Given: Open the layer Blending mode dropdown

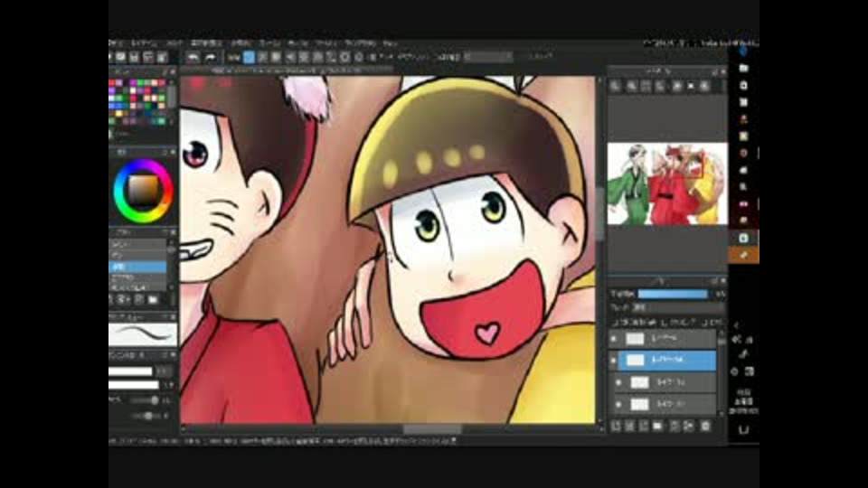Looking at the screenshot, I should tap(678, 307).
